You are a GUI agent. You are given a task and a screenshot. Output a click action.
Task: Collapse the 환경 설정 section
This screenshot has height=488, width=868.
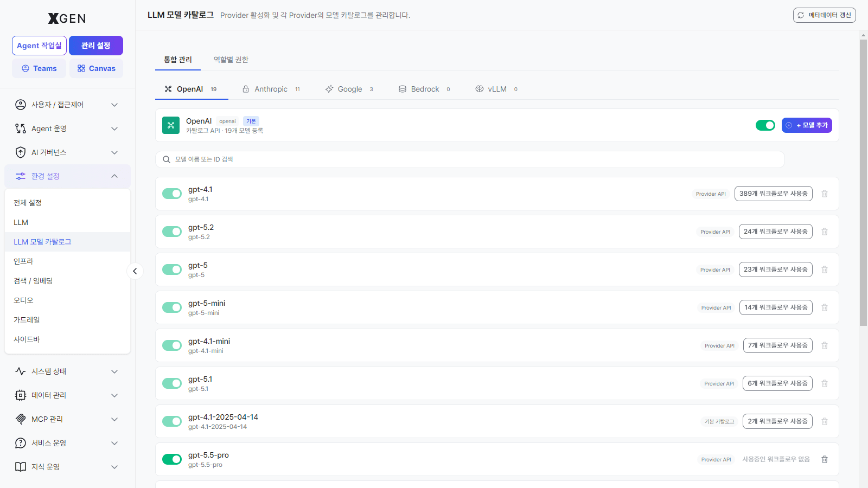pos(114,176)
